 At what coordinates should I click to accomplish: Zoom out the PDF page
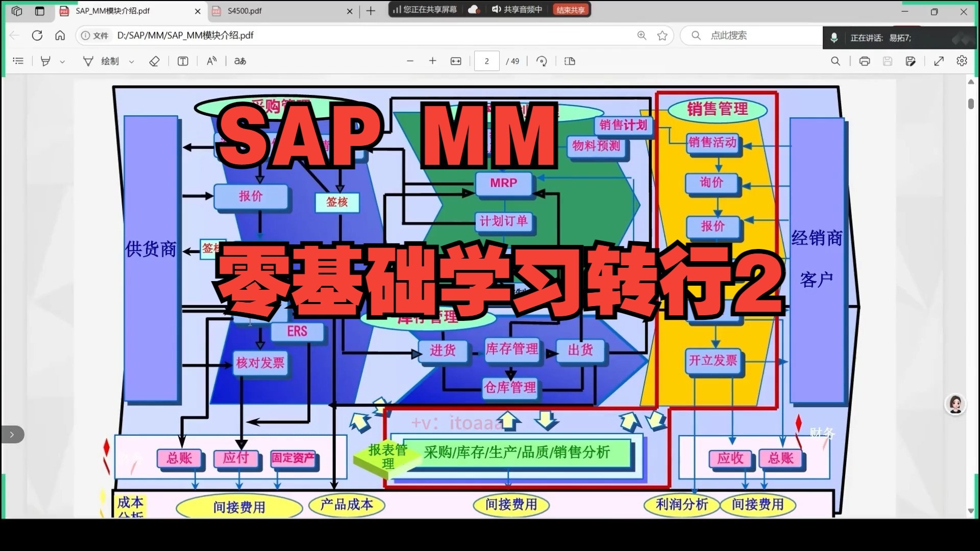(410, 61)
